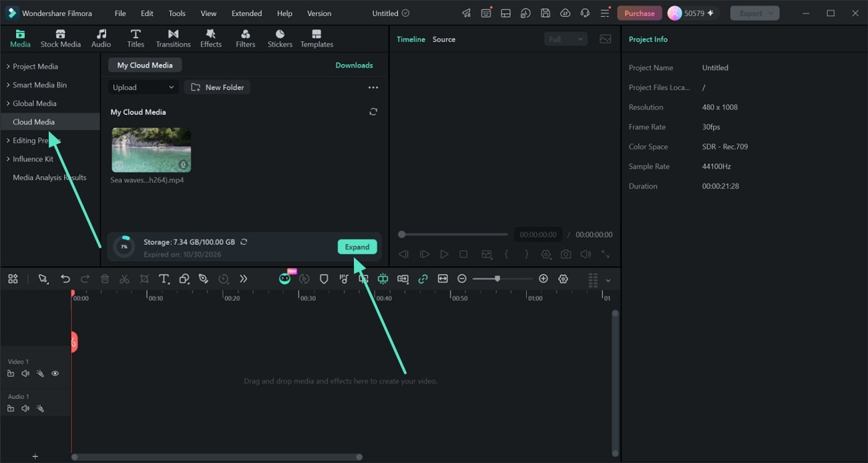The width and height of the screenshot is (868, 463).
Task: Click the Purchase button
Action: (640, 13)
